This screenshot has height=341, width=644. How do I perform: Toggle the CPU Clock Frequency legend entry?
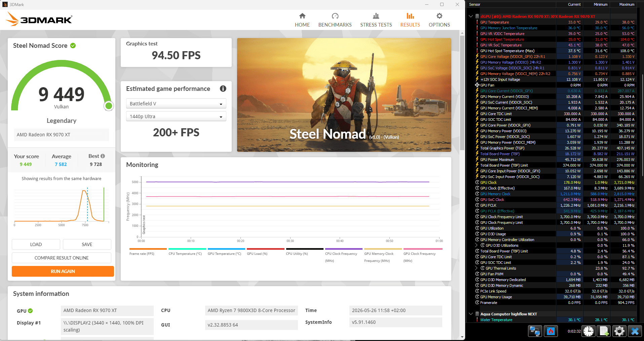[344, 255]
